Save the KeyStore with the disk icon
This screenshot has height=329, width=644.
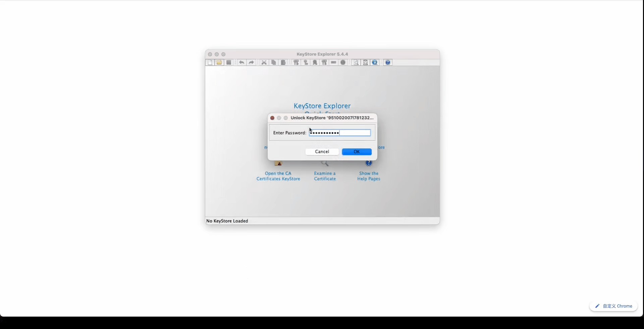pyautogui.click(x=229, y=63)
